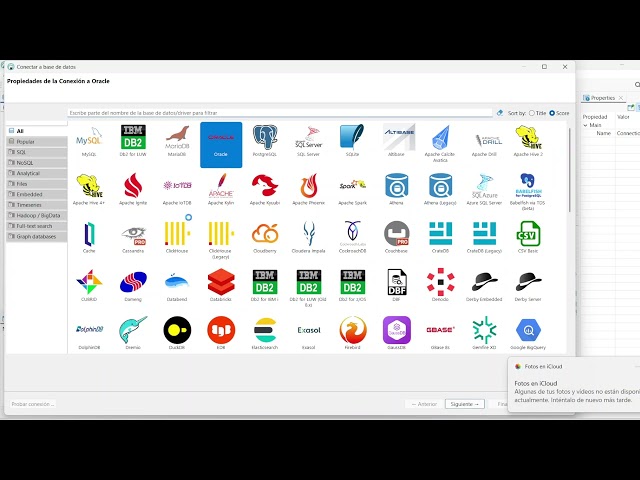Filter by Embedded category

(37, 194)
